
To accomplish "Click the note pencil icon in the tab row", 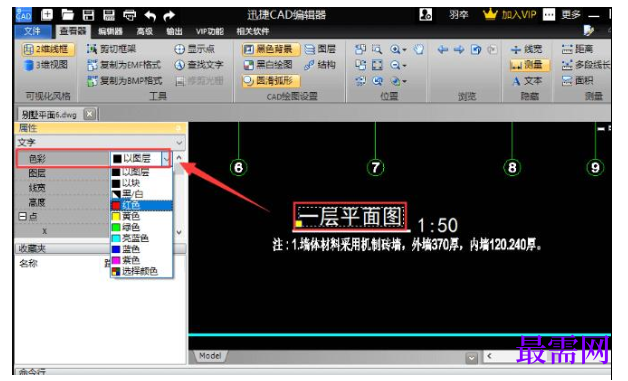I will [x=588, y=31].
